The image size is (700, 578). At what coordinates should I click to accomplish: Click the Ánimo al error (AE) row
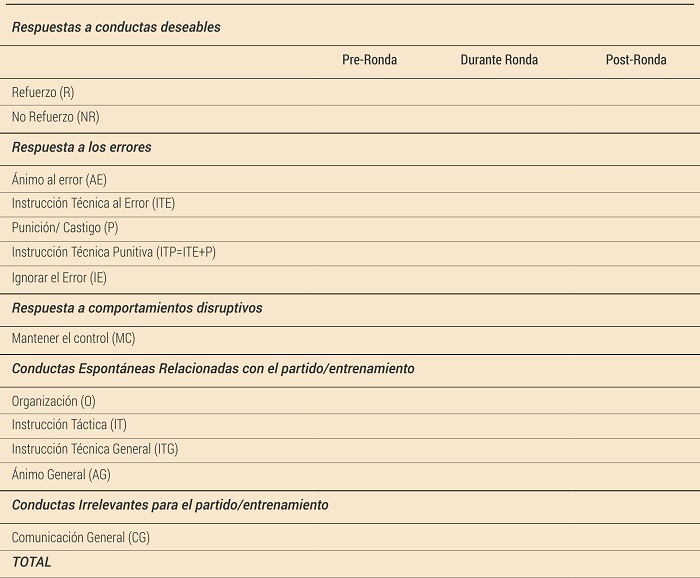[x=59, y=180]
